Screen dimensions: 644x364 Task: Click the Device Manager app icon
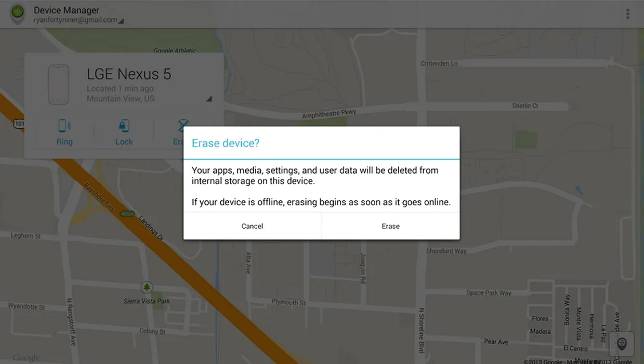coord(18,13)
